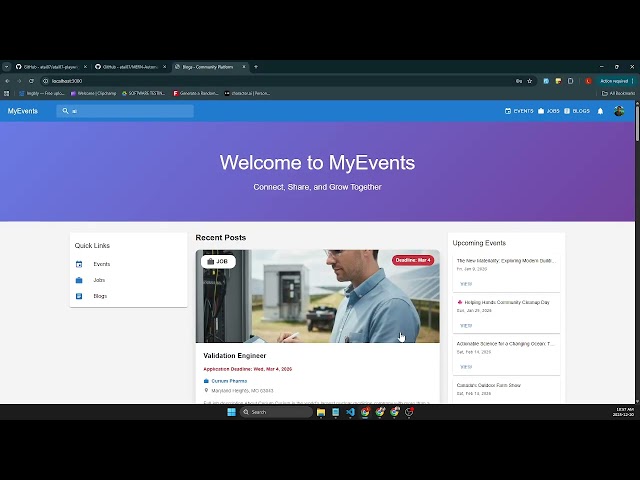Image resolution: width=640 pixels, height=480 pixels.
Task: Click the taskbar Search box
Action: point(276,412)
